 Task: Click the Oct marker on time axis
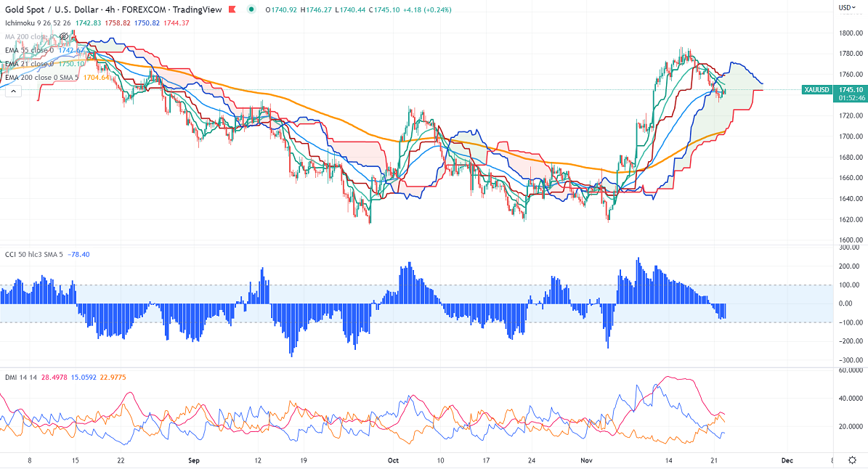[393, 460]
